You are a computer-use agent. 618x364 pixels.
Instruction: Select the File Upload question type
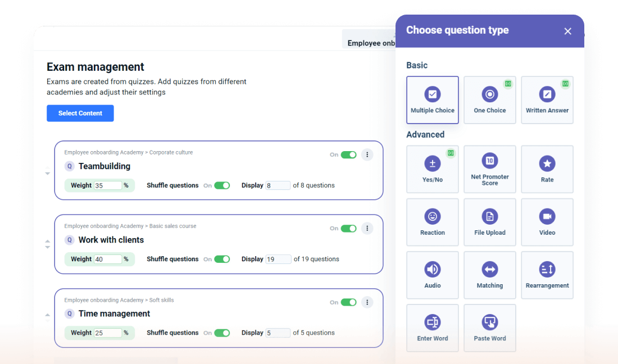[x=489, y=222]
